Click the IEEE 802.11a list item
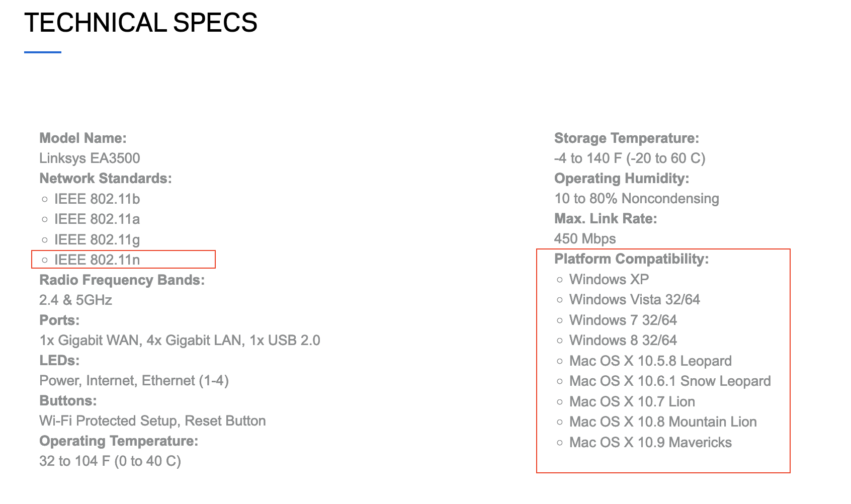This screenshot has height=504, width=851. (x=97, y=219)
